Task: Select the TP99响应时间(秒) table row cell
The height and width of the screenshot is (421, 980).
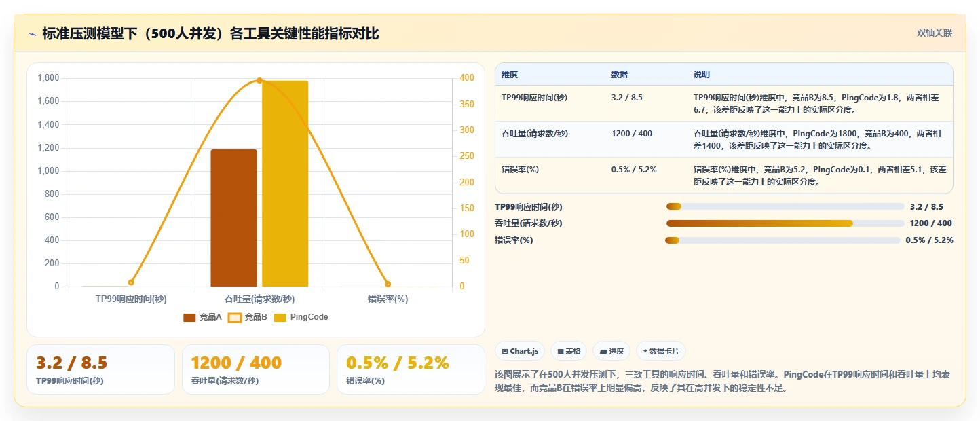Action: pos(550,103)
